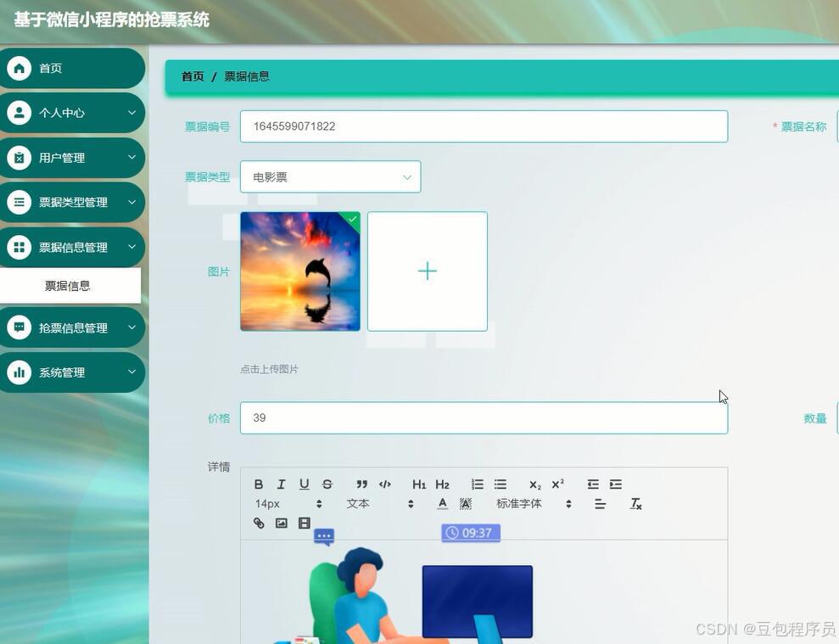Select 票据信息 in the sidebar menu
This screenshot has height=644, width=839.
click(x=68, y=285)
